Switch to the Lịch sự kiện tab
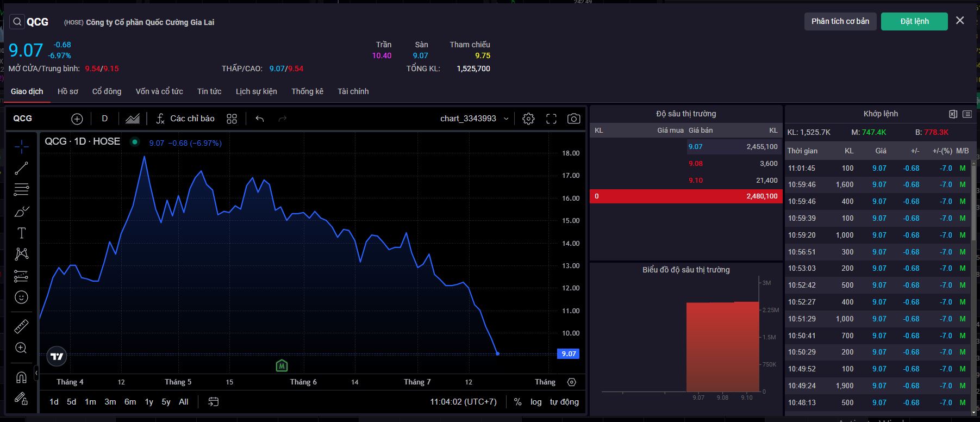The image size is (980, 422). 257,91
